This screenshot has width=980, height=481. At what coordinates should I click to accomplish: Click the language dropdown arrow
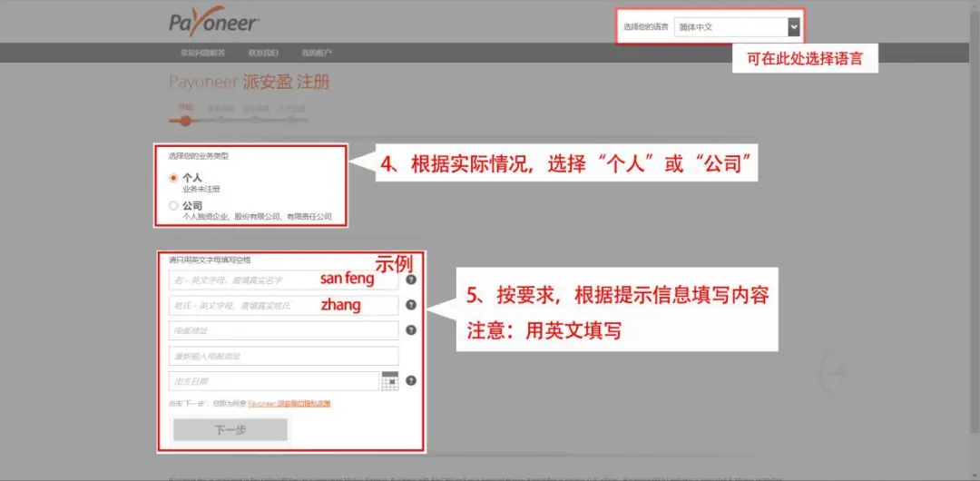coord(794,27)
